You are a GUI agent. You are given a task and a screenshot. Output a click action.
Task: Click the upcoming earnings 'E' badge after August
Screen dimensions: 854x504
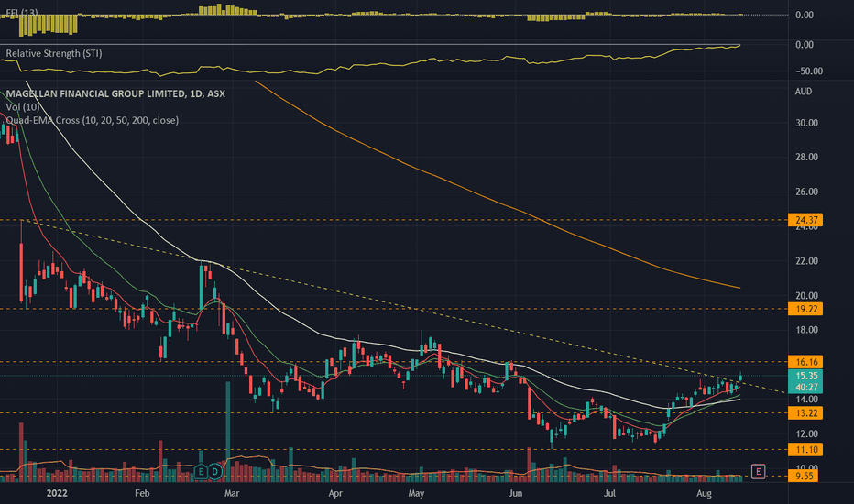tap(758, 471)
